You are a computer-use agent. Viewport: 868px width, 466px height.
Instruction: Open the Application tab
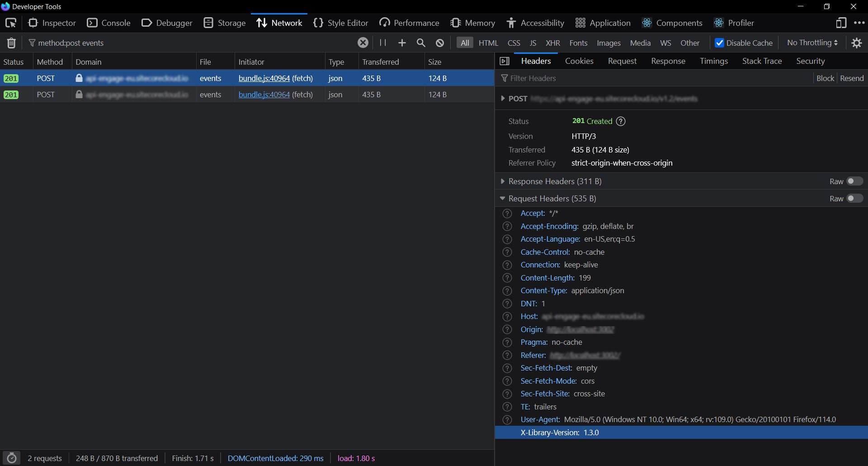603,23
